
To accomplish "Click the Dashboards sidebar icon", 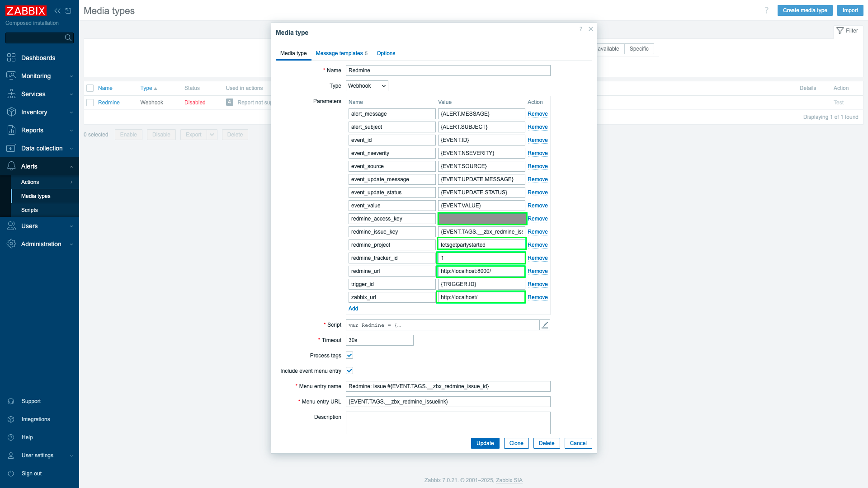I will pos(11,58).
